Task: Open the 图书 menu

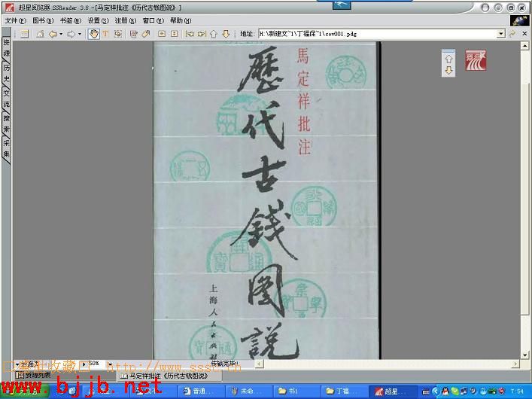Action: pyautogui.click(x=43, y=21)
